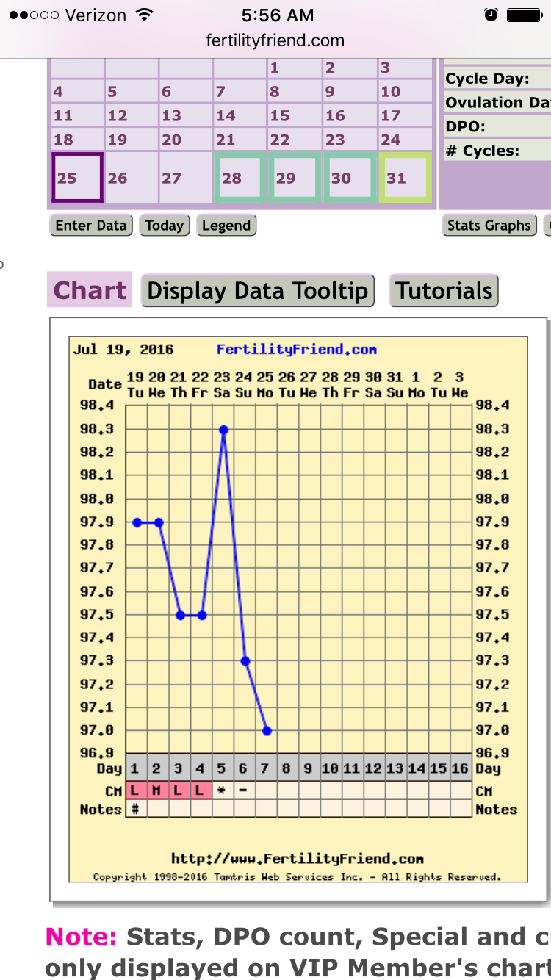Image resolution: width=551 pixels, height=980 pixels.
Task: Select calendar day 25
Action: (77, 178)
